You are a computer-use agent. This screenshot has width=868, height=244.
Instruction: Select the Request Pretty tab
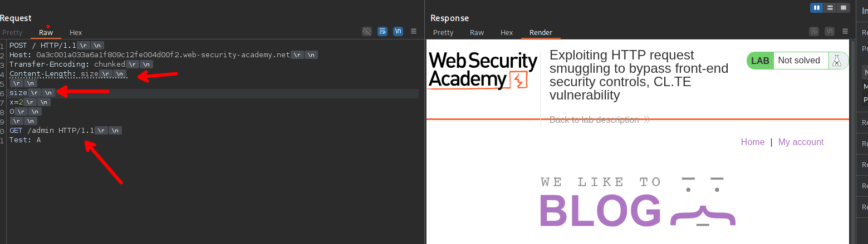pyautogui.click(x=12, y=33)
